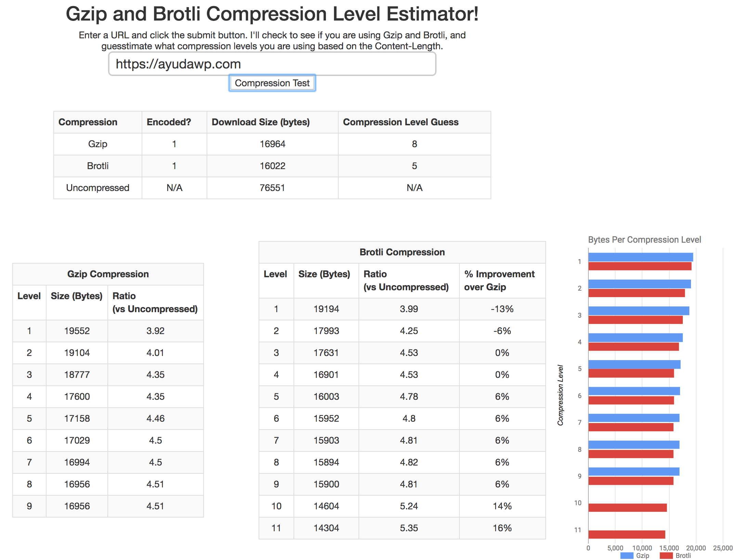The width and height of the screenshot is (756, 560).
Task: Click the % Improvement over Gzip header
Action: [x=499, y=280]
